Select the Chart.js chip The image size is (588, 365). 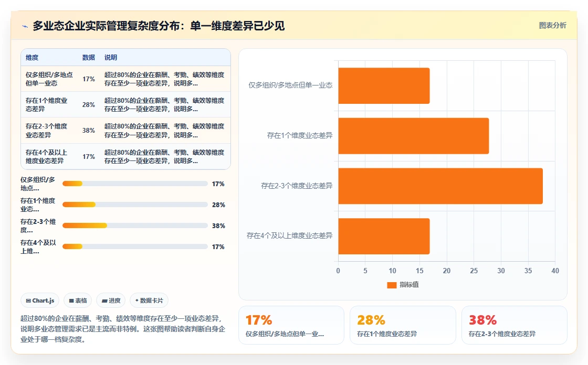(40, 300)
